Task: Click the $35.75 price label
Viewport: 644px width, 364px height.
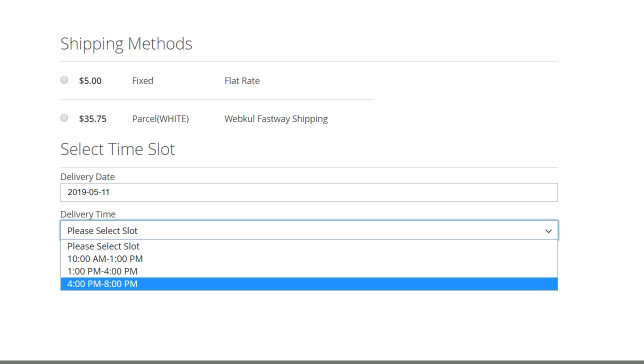Action: click(92, 119)
